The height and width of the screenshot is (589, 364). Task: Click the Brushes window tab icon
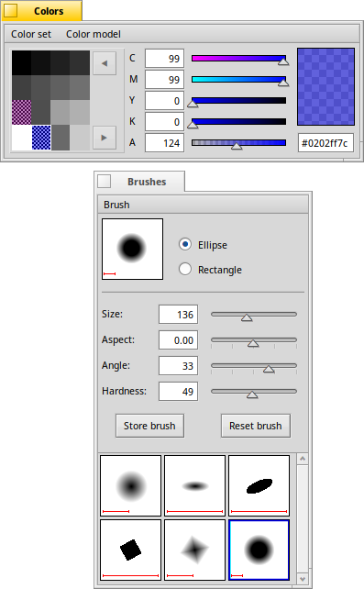[104, 181]
